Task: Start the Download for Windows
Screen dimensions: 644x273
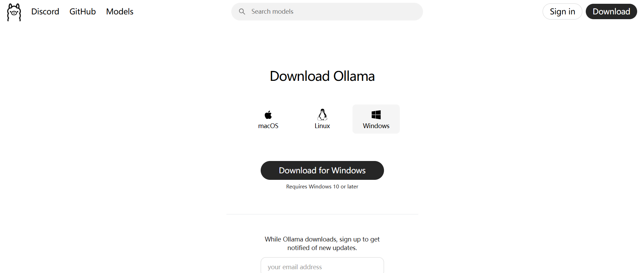Action: tap(322, 170)
